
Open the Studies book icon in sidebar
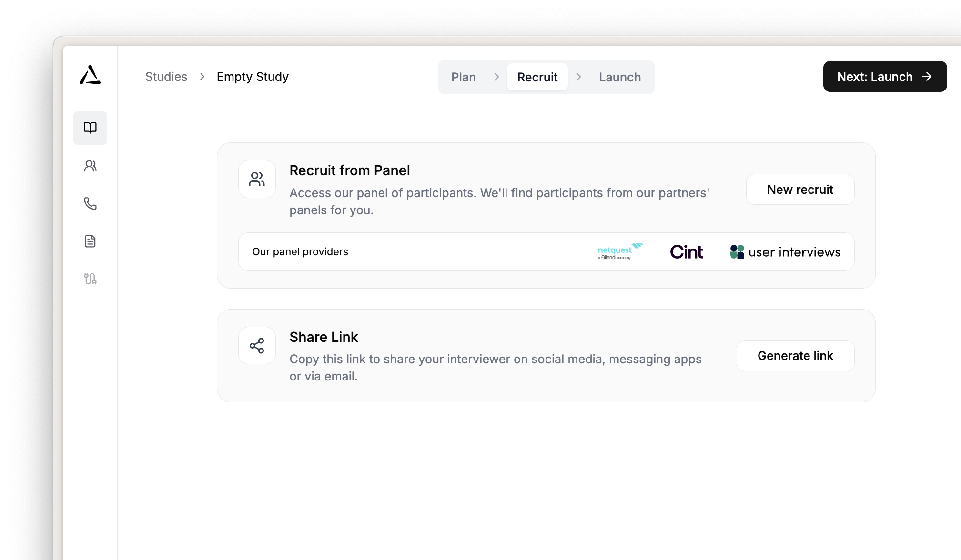[x=90, y=128]
